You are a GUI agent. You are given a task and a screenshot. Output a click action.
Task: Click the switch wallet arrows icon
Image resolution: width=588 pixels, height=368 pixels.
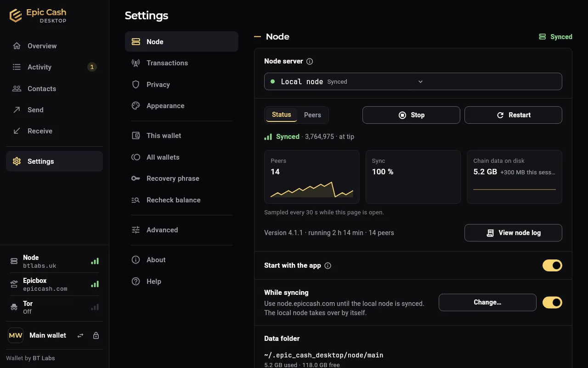80,336
